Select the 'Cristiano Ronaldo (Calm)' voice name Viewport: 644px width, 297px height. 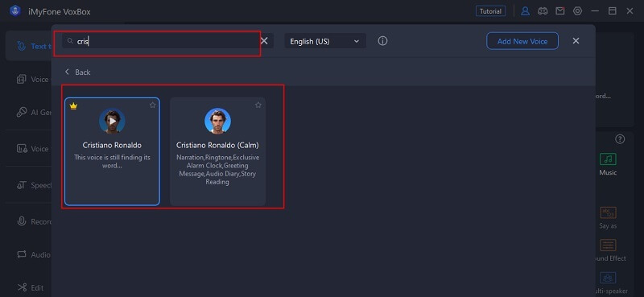217,145
